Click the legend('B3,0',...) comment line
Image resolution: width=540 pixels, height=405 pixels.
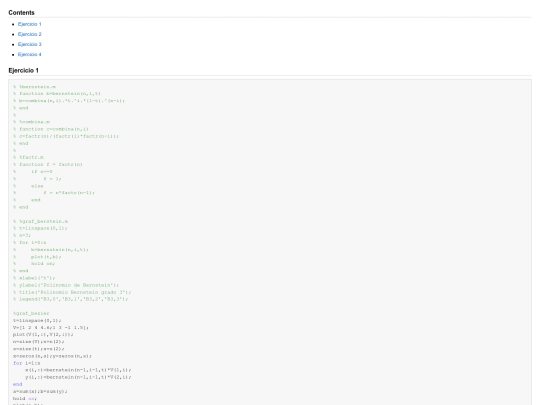point(71,299)
